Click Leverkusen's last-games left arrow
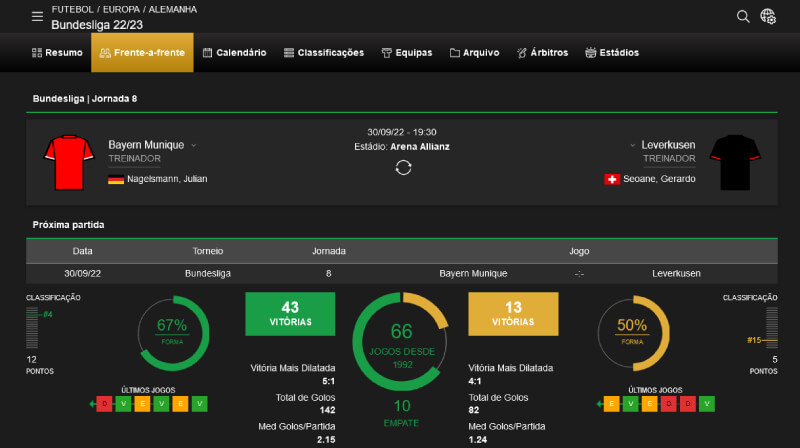This screenshot has width=800, height=448. pos(599,404)
